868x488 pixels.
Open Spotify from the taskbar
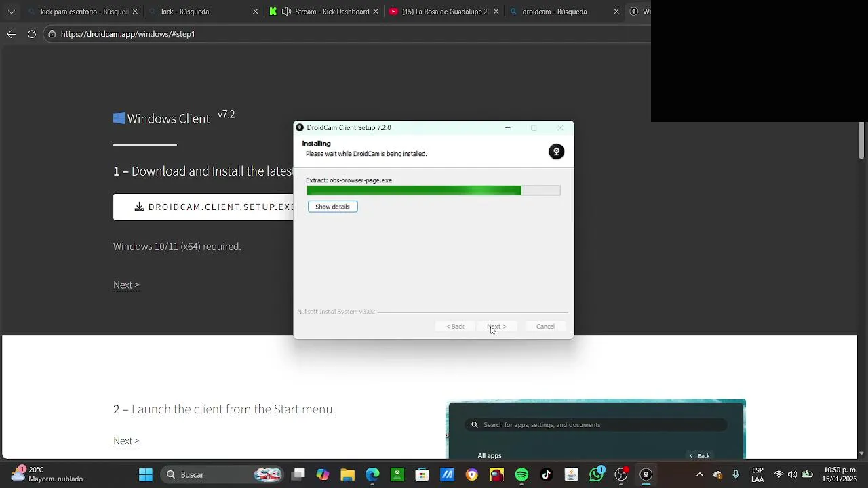pyautogui.click(x=521, y=474)
